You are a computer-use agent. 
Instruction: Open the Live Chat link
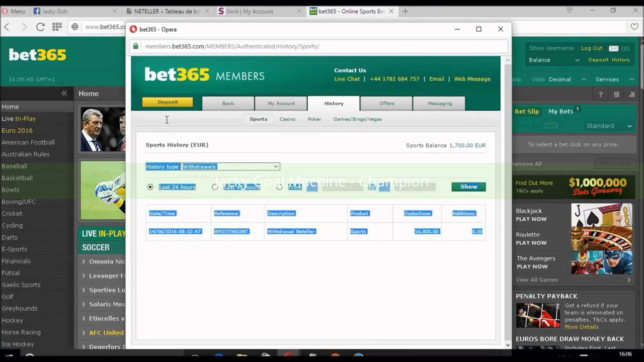pyautogui.click(x=347, y=79)
